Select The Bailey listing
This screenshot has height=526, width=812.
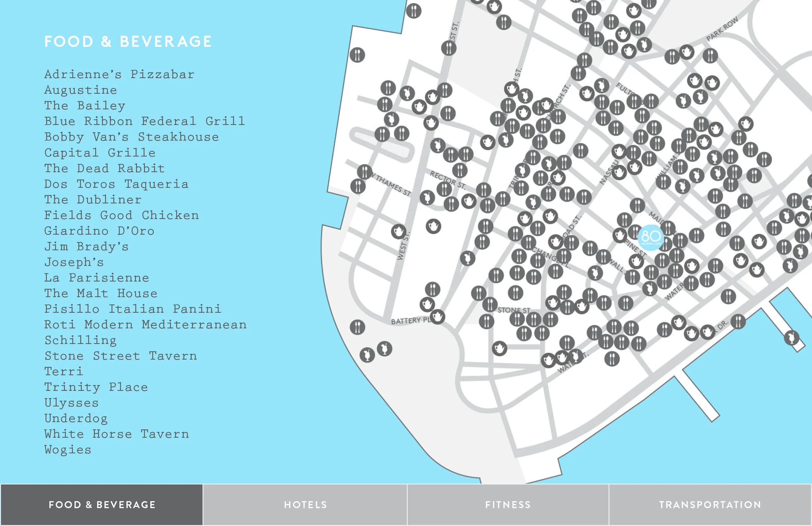pos(85,106)
